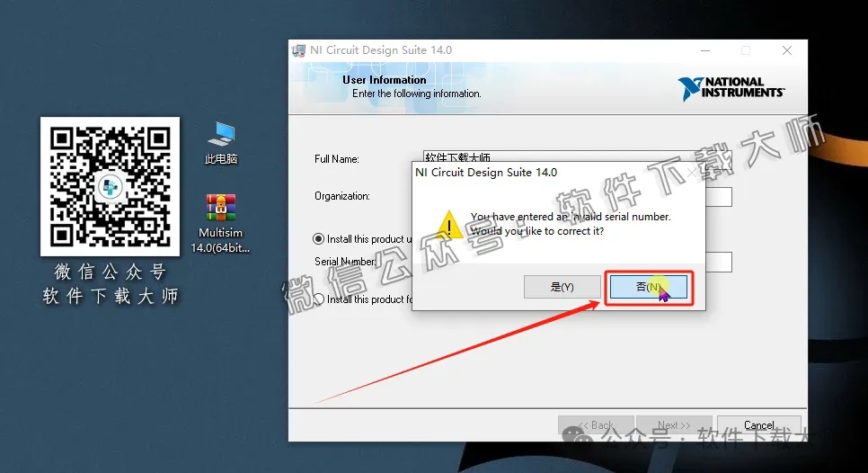Screen dimensions: 868x473
Task: Minimize the installer window
Action: (x=704, y=51)
